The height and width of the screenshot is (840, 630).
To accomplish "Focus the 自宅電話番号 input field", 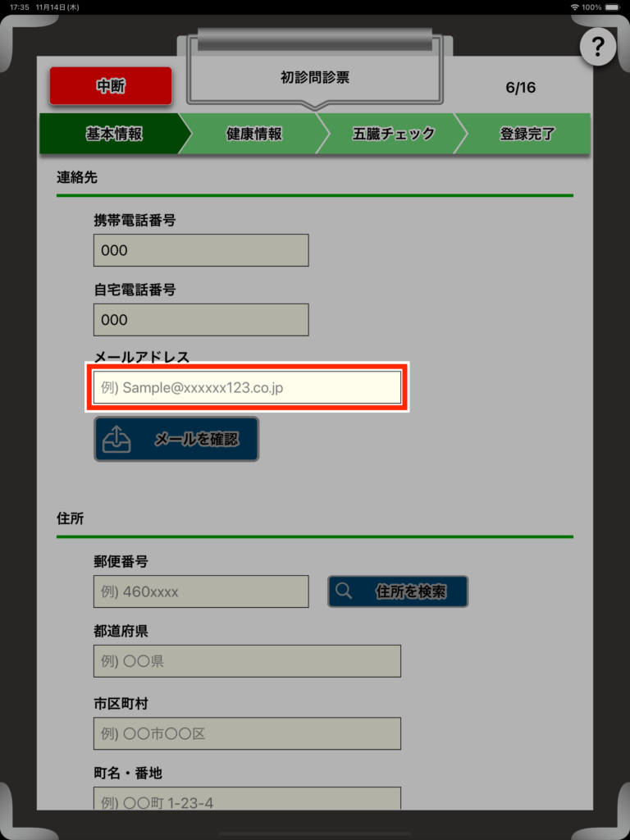I will point(201,320).
